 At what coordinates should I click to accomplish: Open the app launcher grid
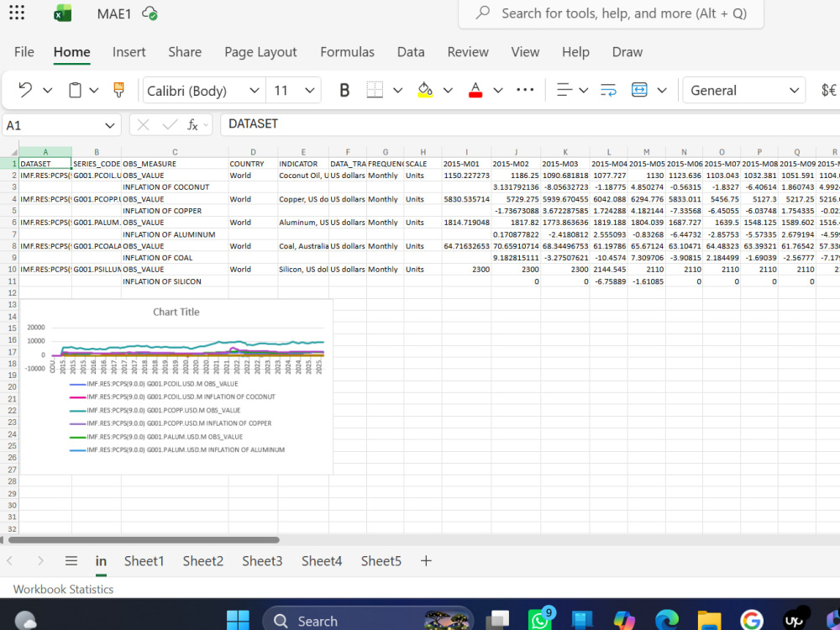[17, 13]
